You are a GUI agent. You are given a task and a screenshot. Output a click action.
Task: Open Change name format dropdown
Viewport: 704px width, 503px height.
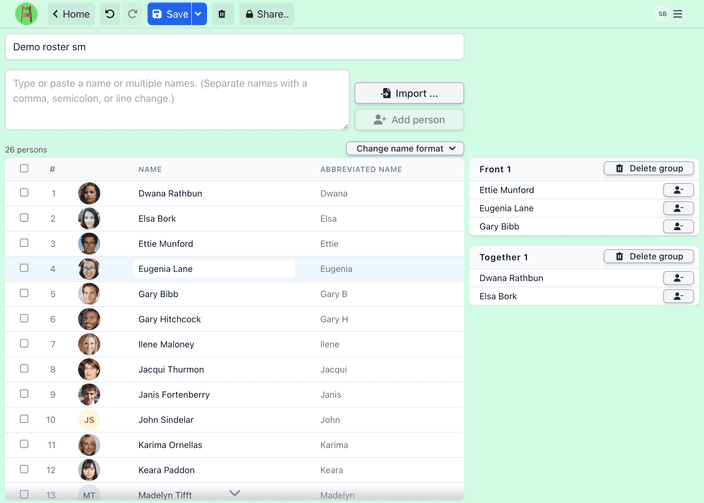[405, 148]
